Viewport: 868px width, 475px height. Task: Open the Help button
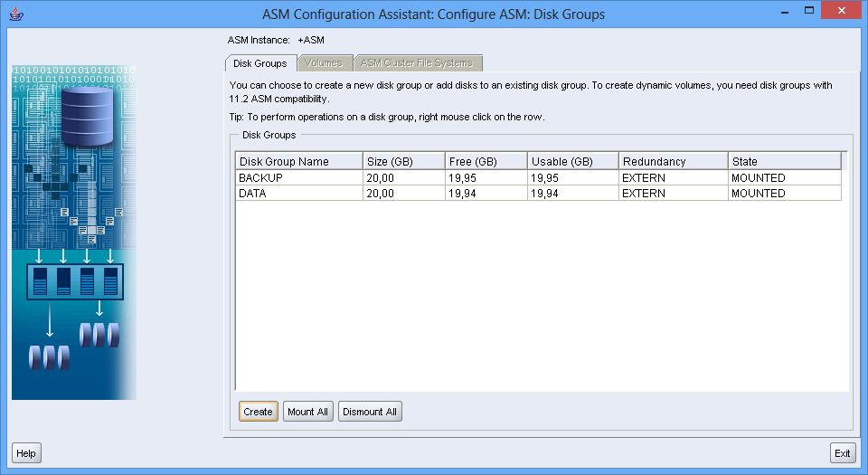tap(26, 453)
